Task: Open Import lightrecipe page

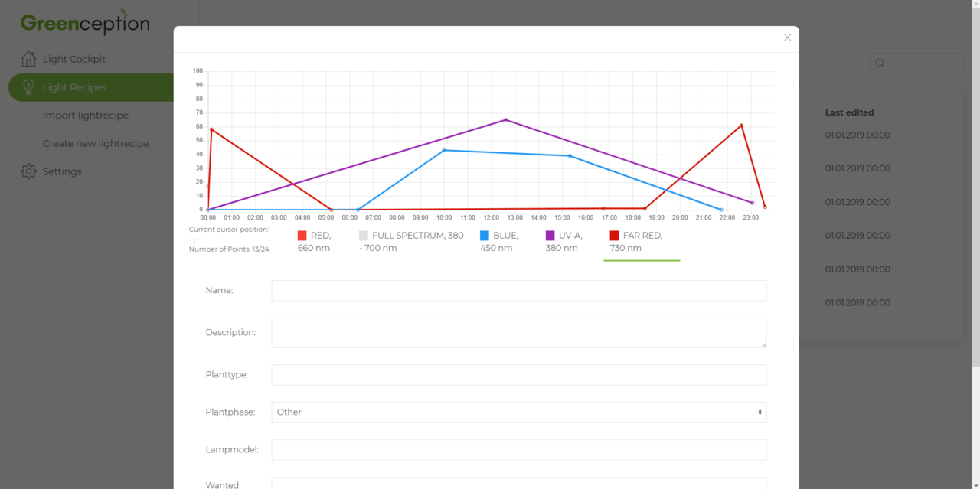Action: [86, 116]
